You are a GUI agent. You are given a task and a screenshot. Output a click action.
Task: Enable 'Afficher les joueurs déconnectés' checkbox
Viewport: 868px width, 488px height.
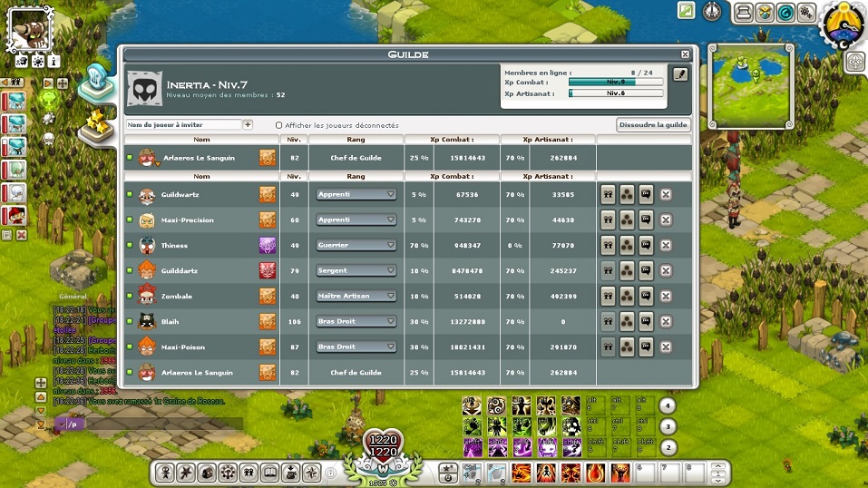tap(278, 125)
